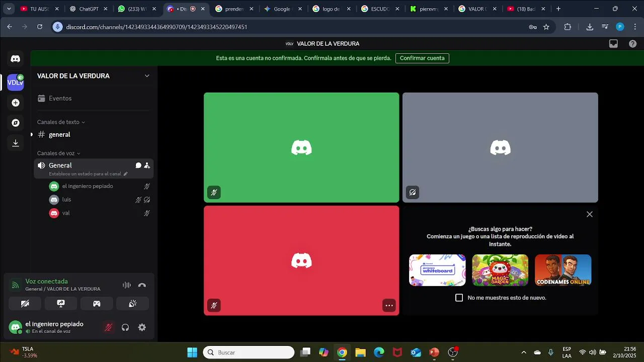Open Chrome tab search dropdown
This screenshot has width=644, height=362.
coord(9,9)
